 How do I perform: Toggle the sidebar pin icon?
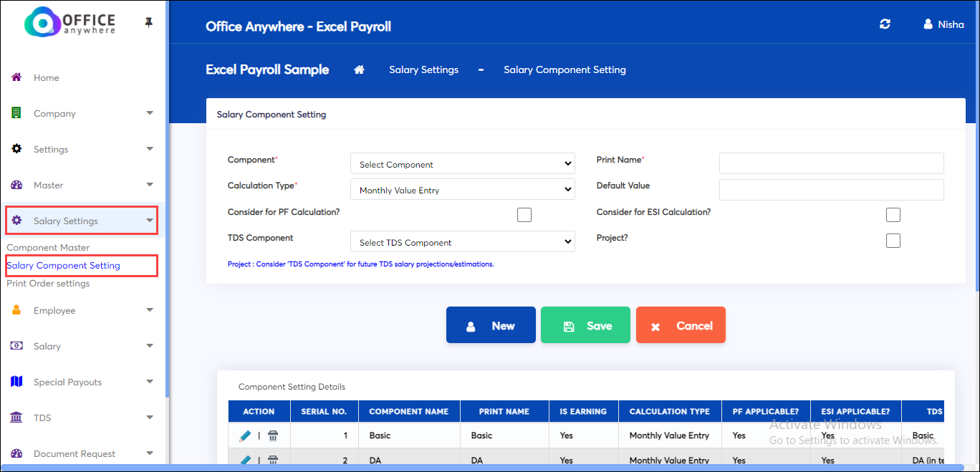[x=148, y=23]
